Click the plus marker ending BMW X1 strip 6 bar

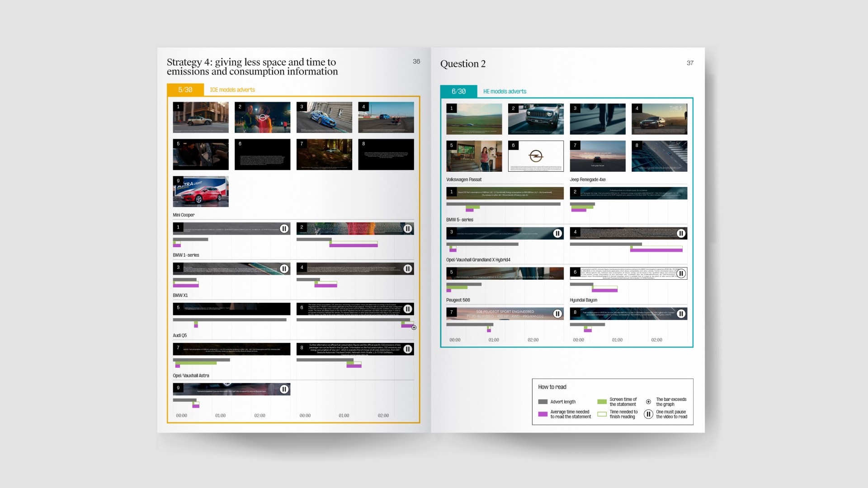coord(414,328)
